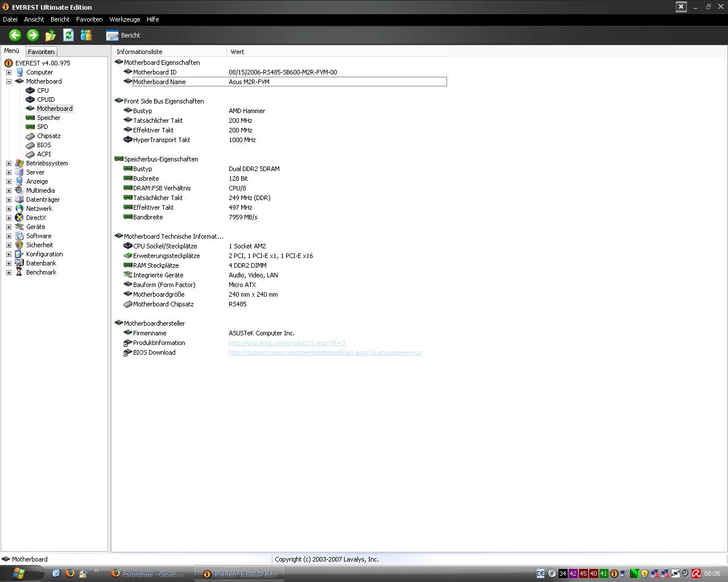Click the Informationsliste column header
This screenshot has width=728, height=582.
(169, 52)
